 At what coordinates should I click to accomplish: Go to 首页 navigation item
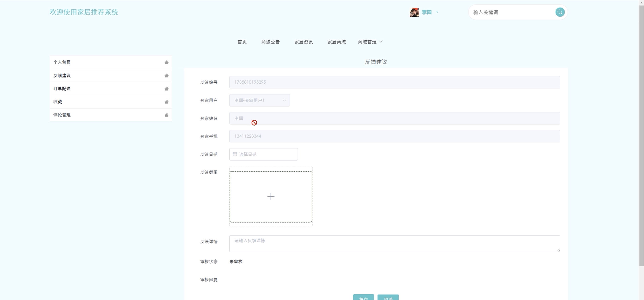coord(242,42)
